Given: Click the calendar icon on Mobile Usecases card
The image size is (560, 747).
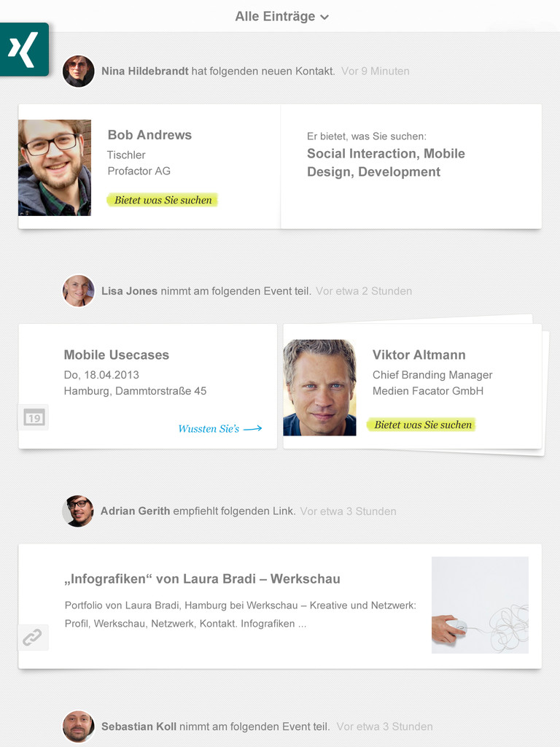Looking at the screenshot, I should pyautogui.click(x=34, y=417).
